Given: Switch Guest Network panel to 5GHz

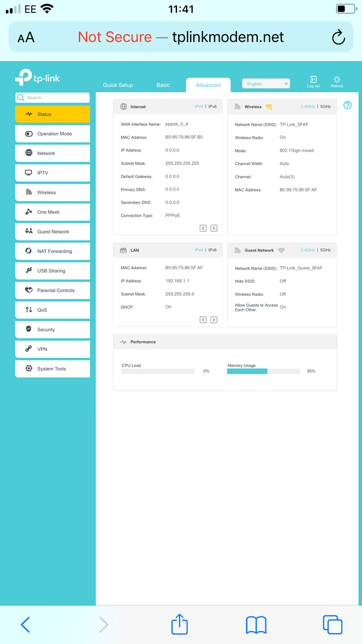Looking at the screenshot, I should 325,249.
